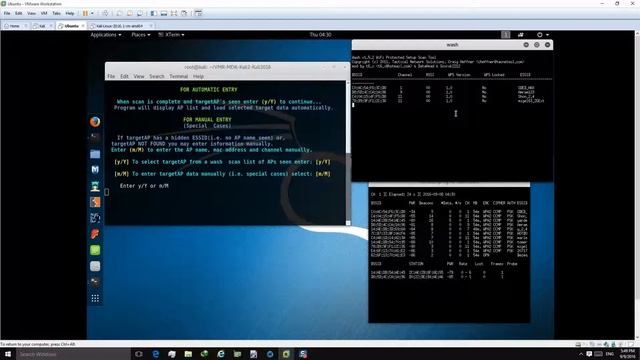Show all applications grid in the dock
The width and height of the screenshot is (640, 360).
(95, 298)
